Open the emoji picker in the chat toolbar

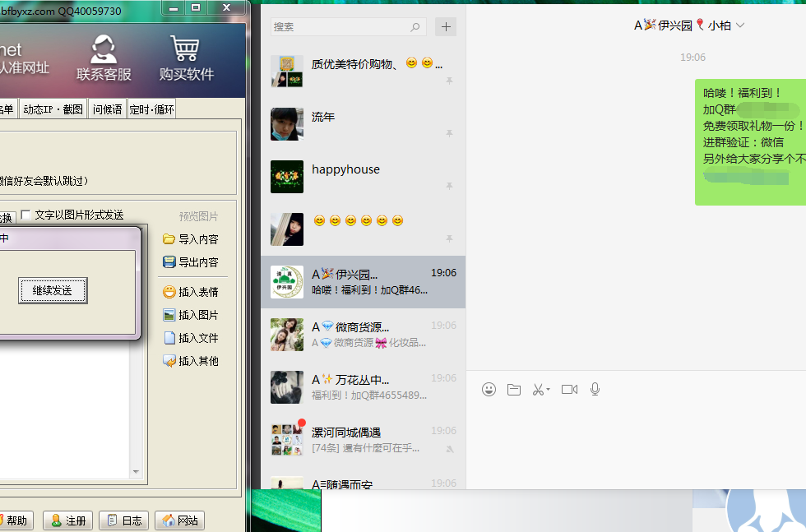click(489, 389)
